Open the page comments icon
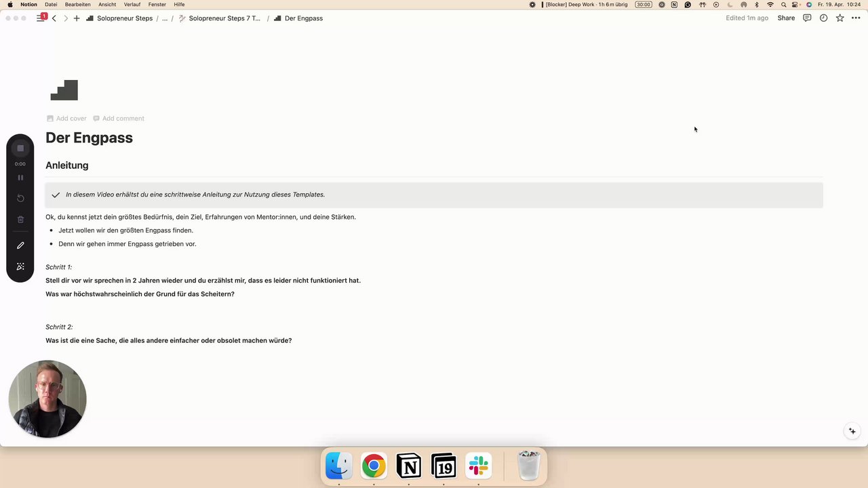 pyautogui.click(x=807, y=18)
